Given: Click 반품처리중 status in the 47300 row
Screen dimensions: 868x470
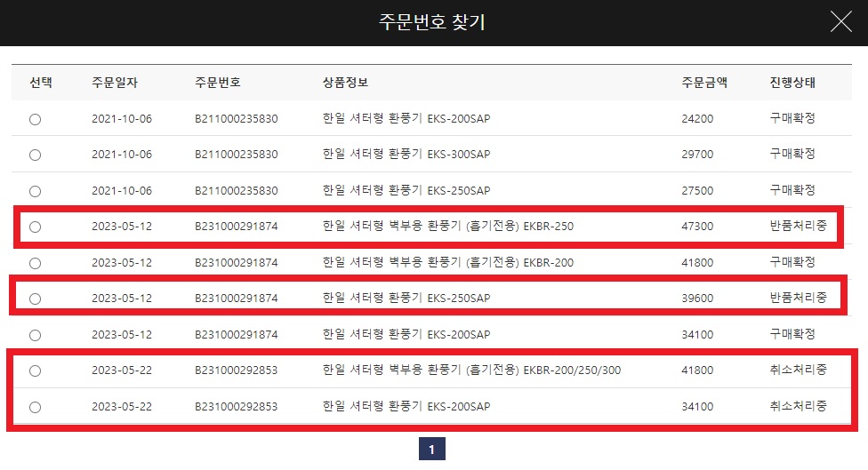Looking at the screenshot, I should coord(799,226).
